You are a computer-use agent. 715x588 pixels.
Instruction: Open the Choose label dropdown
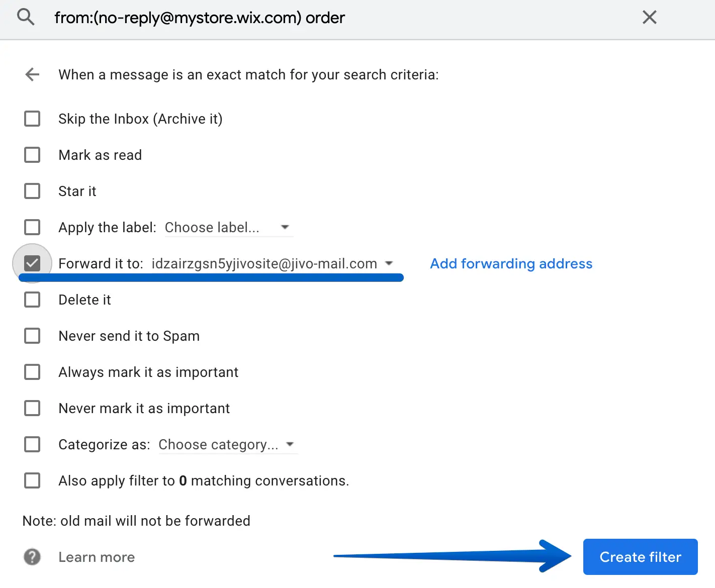coord(228,228)
